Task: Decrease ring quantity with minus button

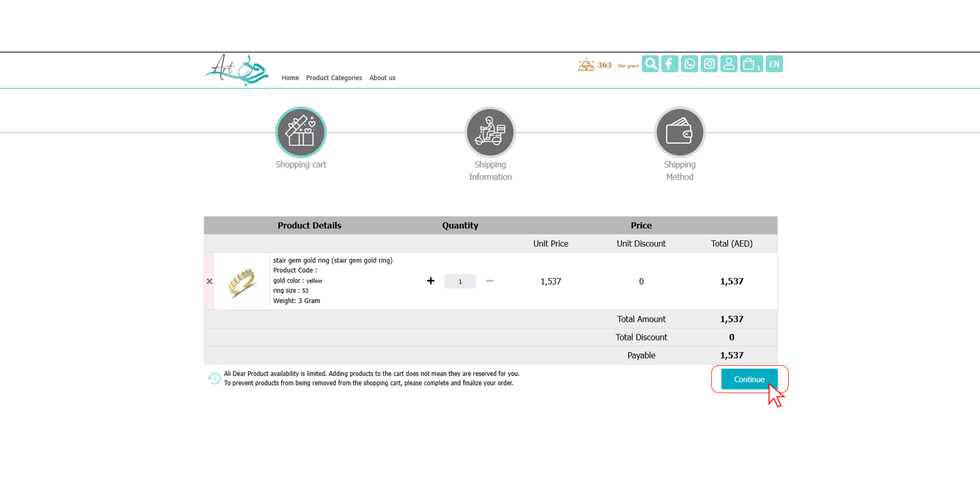Action: click(489, 281)
